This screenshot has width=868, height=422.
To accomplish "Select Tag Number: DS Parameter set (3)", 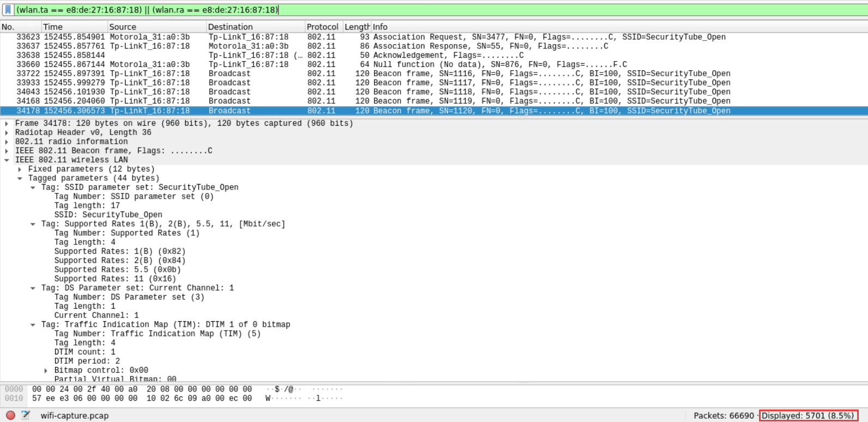I will [x=129, y=297].
